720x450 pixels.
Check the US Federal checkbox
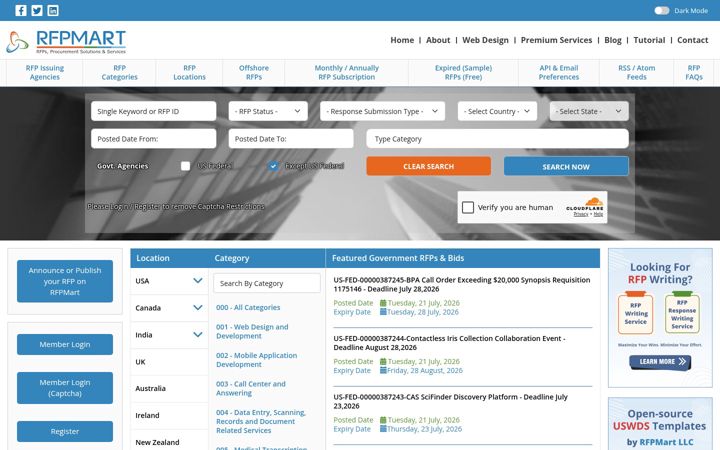pyautogui.click(x=186, y=166)
